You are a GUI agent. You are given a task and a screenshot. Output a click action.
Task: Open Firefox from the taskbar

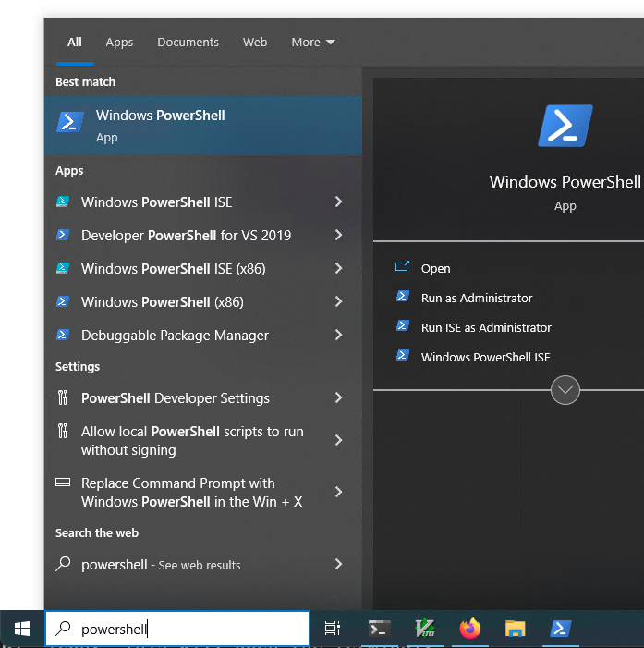point(470,629)
